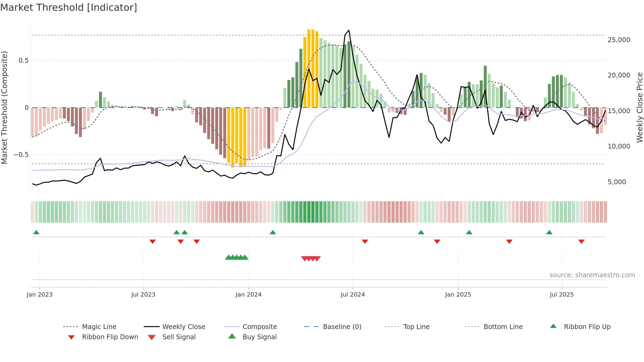The image size is (644, 362).
Task: Click the Weekly Close peak near Jul 2024
Action: pos(349,30)
